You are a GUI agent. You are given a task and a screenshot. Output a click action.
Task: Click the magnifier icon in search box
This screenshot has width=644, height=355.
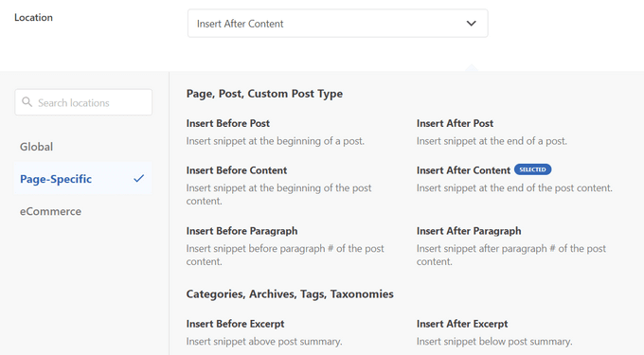(x=27, y=102)
